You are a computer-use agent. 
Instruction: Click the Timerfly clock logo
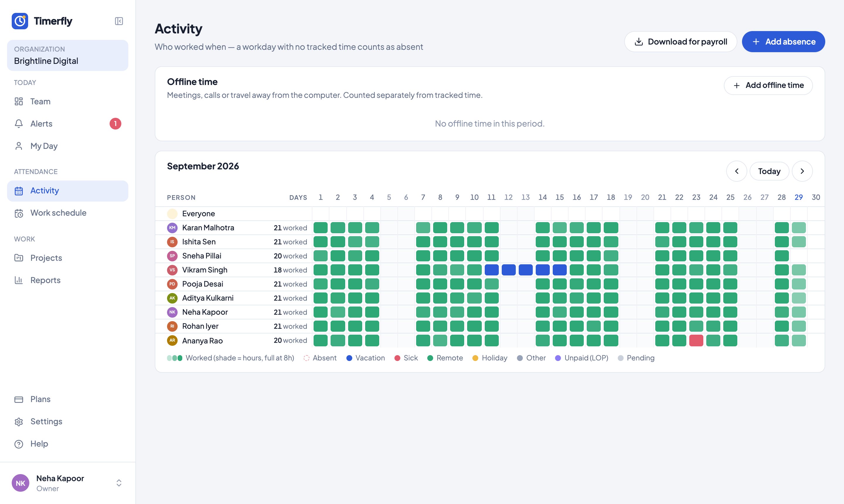[x=20, y=21]
